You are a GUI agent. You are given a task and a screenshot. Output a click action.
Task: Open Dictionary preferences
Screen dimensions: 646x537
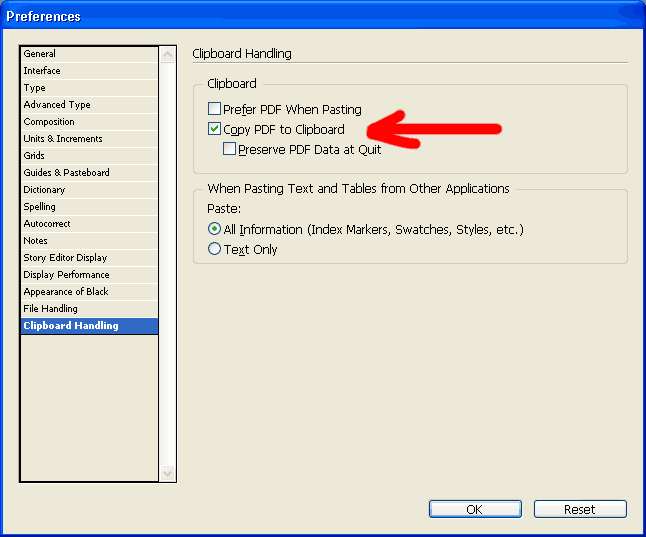(x=89, y=190)
